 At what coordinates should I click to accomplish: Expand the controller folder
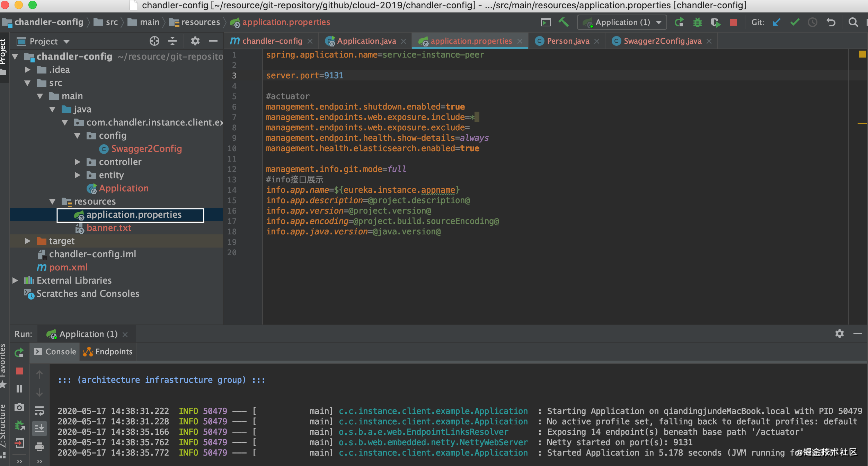click(78, 162)
